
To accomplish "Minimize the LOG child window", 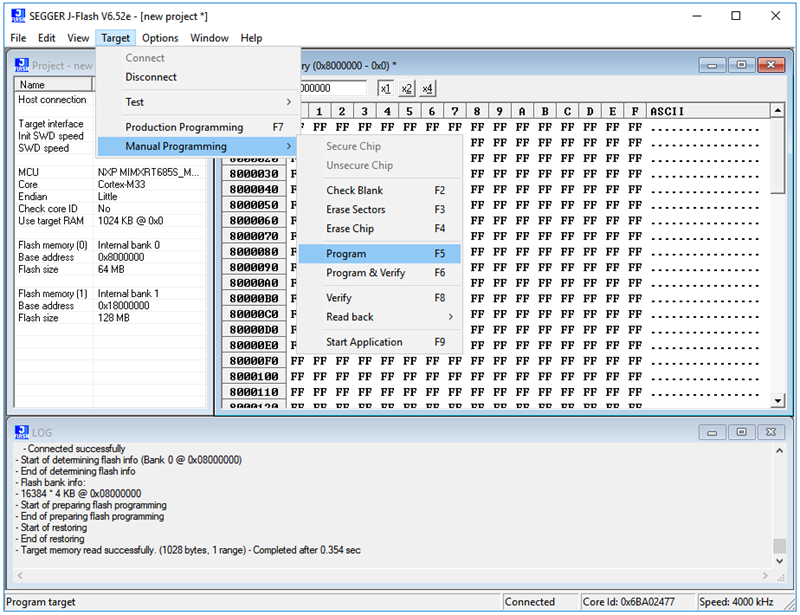I will pos(712,432).
